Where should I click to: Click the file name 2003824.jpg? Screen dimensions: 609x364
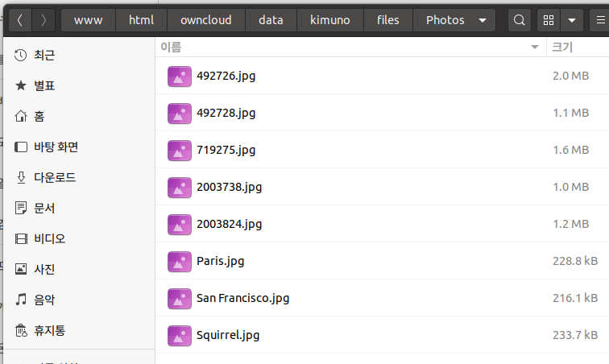(229, 225)
